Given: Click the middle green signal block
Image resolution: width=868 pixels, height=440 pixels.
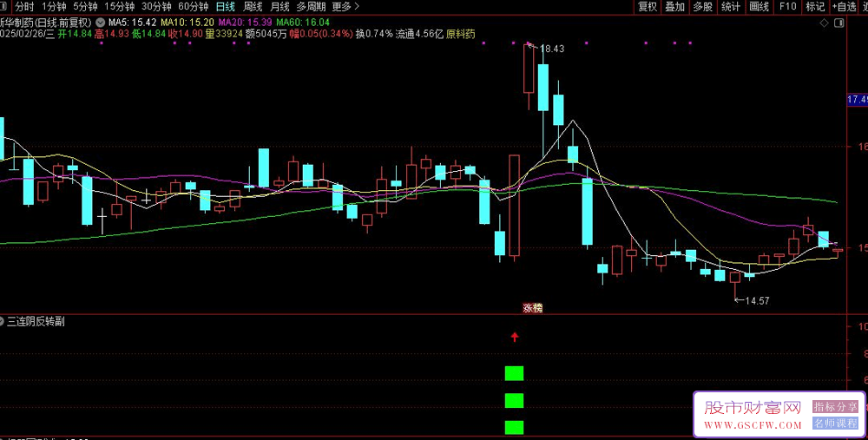Looking at the screenshot, I should click(514, 400).
